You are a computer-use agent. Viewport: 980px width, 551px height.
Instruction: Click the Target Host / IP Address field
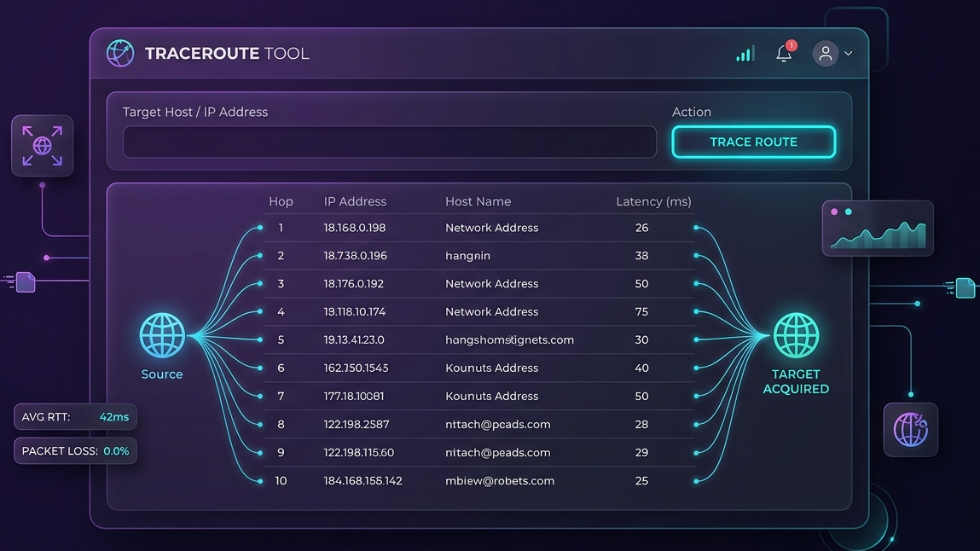[x=390, y=142]
